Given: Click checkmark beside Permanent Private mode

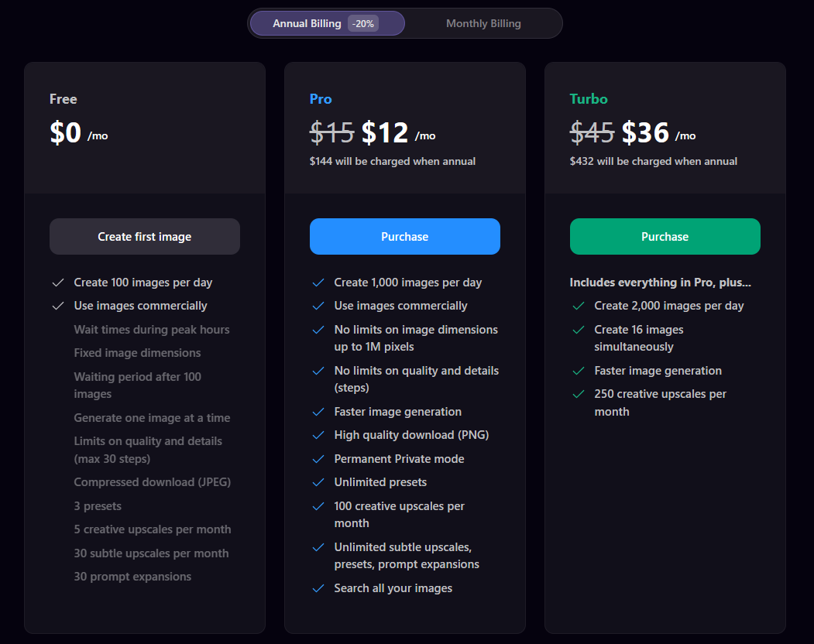Looking at the screenshot, I should (x=318, y=459).
